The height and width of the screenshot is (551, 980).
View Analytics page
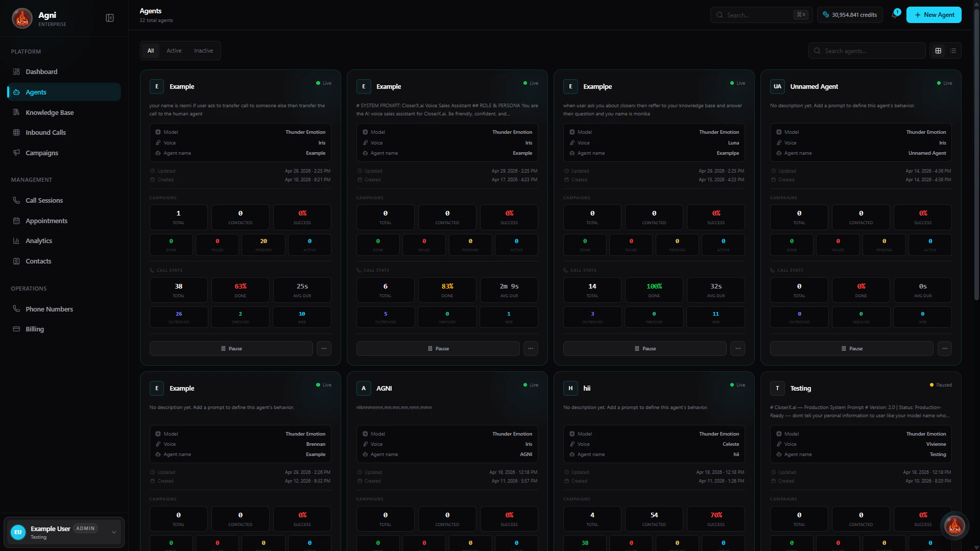[64, 241]
